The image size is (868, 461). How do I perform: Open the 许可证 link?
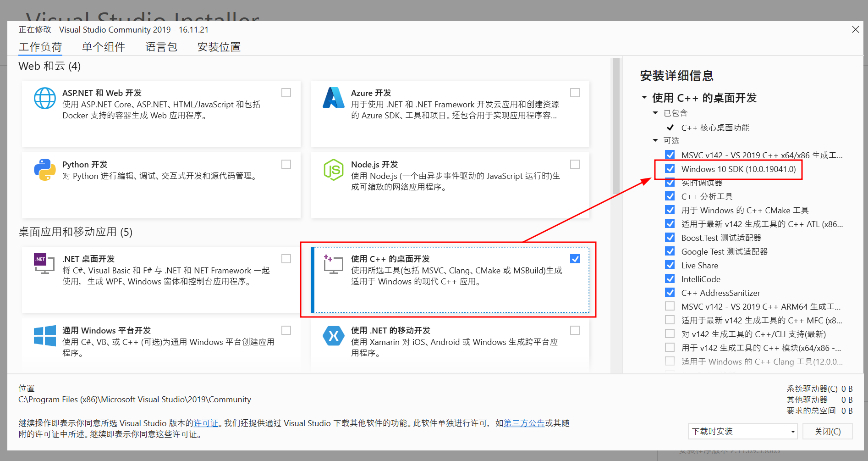pyautogui.click(x=206, y=423)
